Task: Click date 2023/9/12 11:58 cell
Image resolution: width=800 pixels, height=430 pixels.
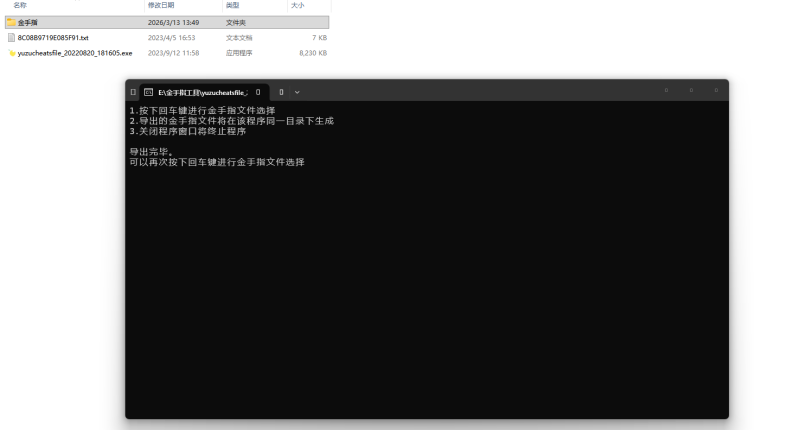Action: point(173,53)
